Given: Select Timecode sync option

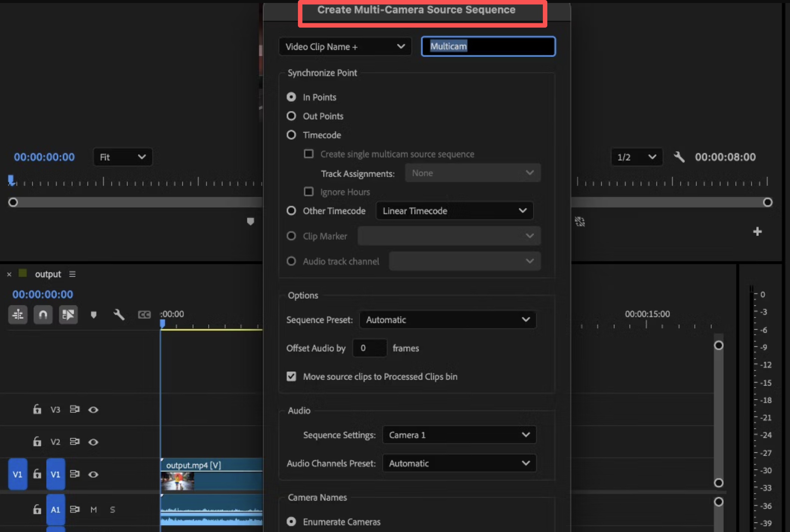Looking at the screenshot, I should [291, 135].
